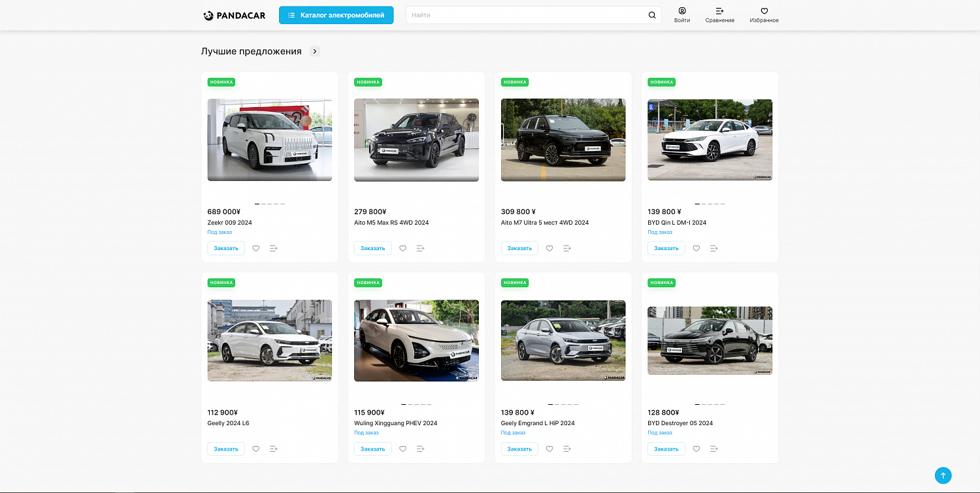The height and width of the screenshot is (493, 980).
Task: View the BYD Destroyer 05 photo
Action: pos(710,340)
